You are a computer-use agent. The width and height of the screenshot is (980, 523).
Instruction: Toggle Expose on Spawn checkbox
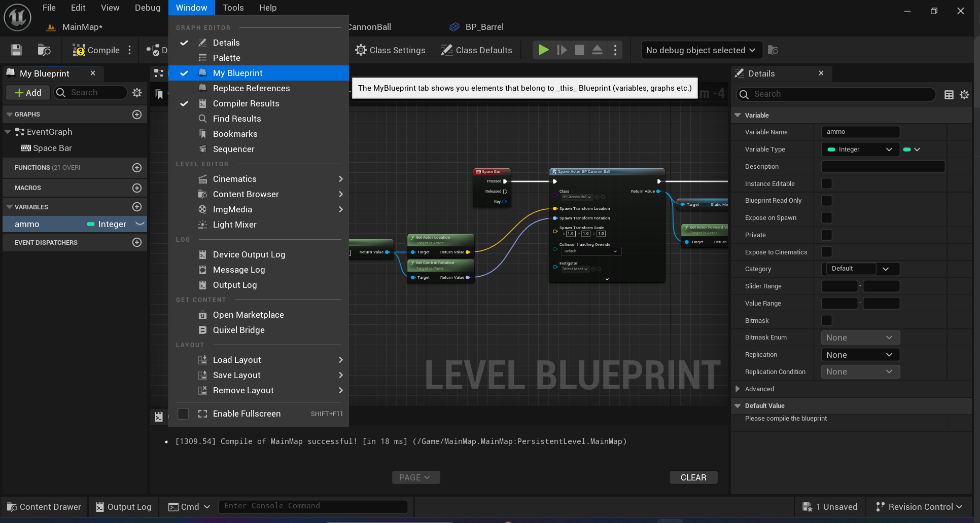click(827, 218)
